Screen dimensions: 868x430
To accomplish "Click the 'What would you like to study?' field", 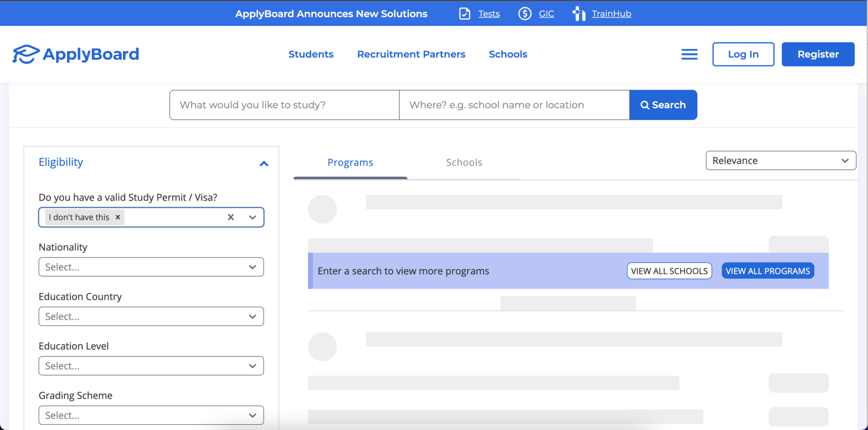I will tap(284, 105).
